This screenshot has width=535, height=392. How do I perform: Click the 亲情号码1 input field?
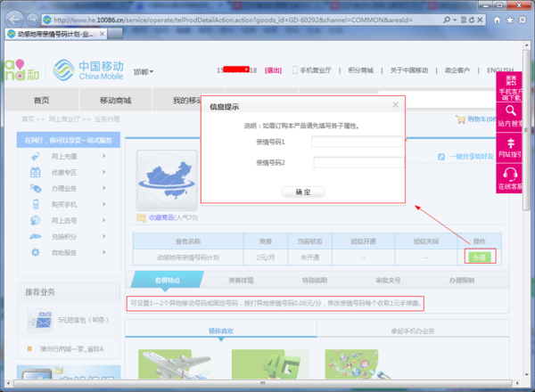pyautogui.click(x=357, y=142)
